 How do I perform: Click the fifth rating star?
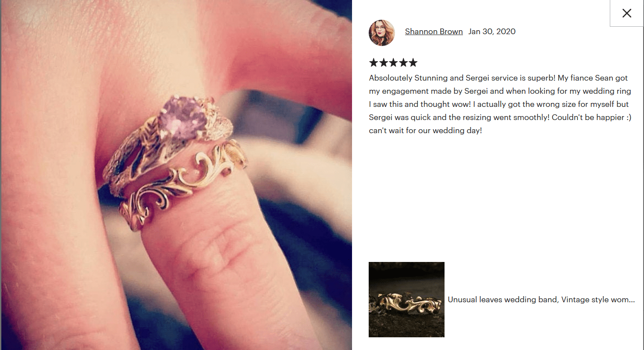pyautogui.click(x=413, y=63)
